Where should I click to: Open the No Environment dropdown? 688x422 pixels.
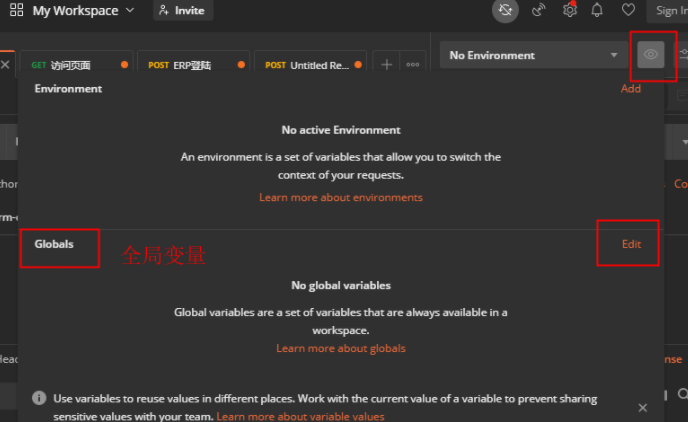534,55
